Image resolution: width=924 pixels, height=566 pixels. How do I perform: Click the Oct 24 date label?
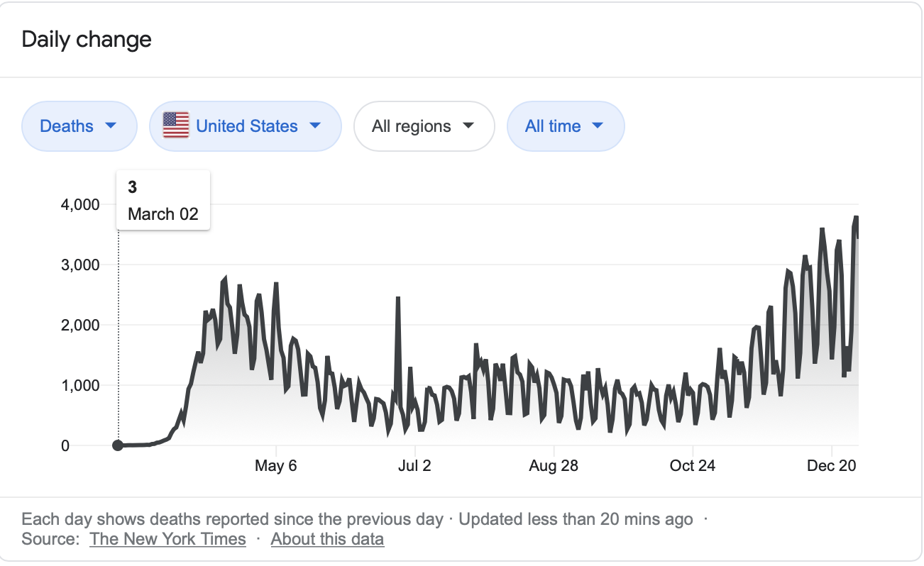coord(693,466)
